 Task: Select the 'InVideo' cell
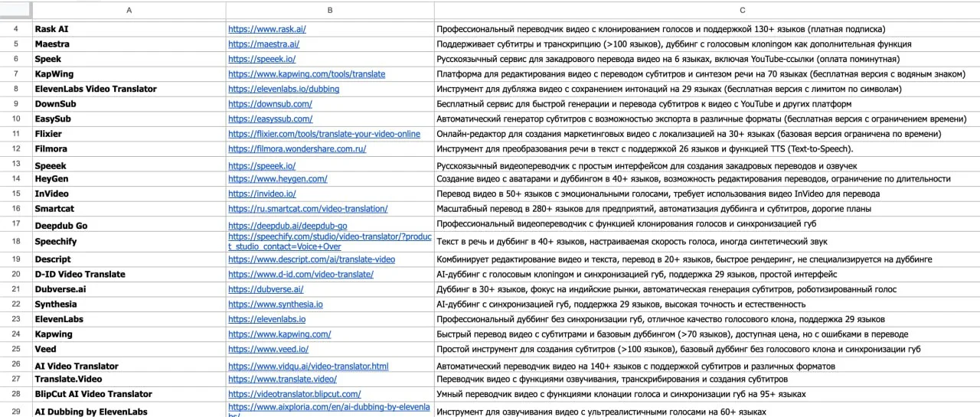(129, 194)
